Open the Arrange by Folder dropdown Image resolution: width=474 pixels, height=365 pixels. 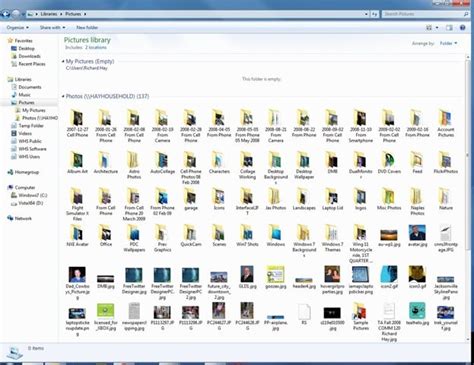(448, 43)
